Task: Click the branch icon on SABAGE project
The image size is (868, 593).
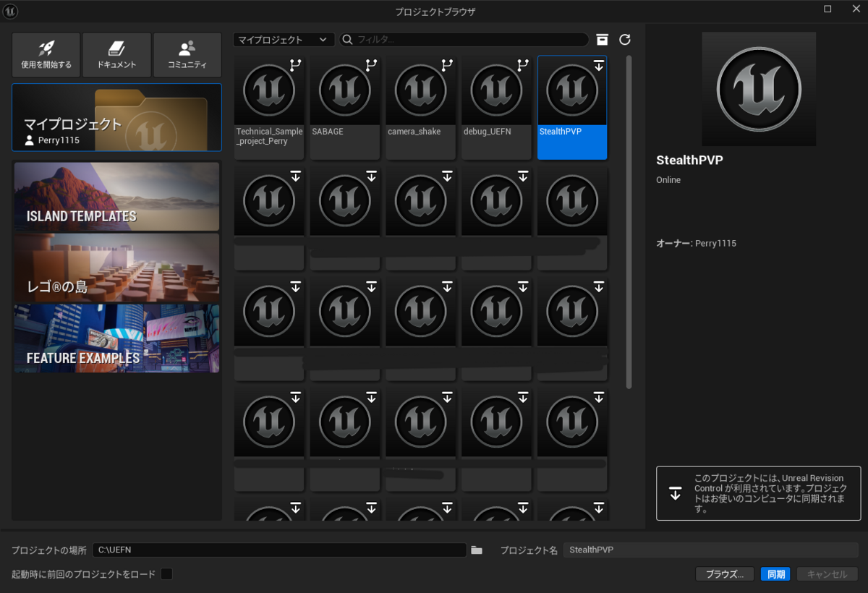Action: click(371, 65)
